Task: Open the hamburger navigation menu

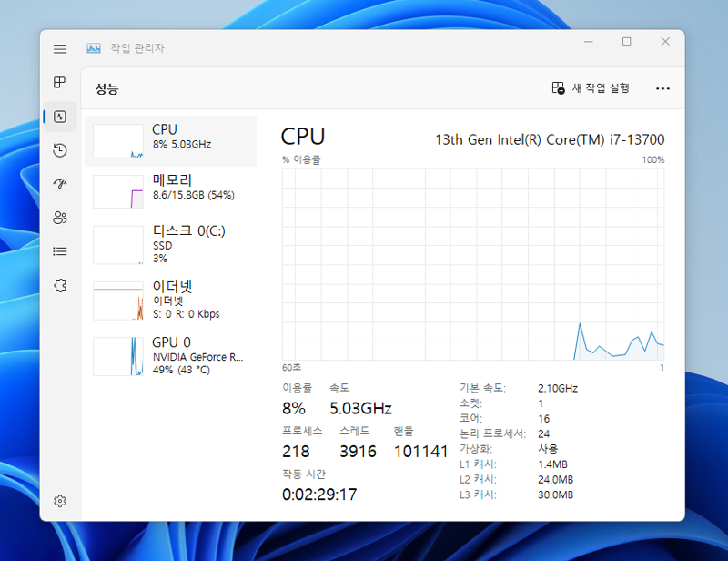Action: tap(60, 49)
